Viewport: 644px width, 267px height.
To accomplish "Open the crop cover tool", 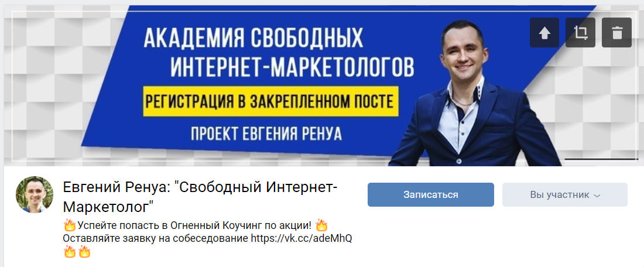I will pyautogui.click(x=580, y=32).
